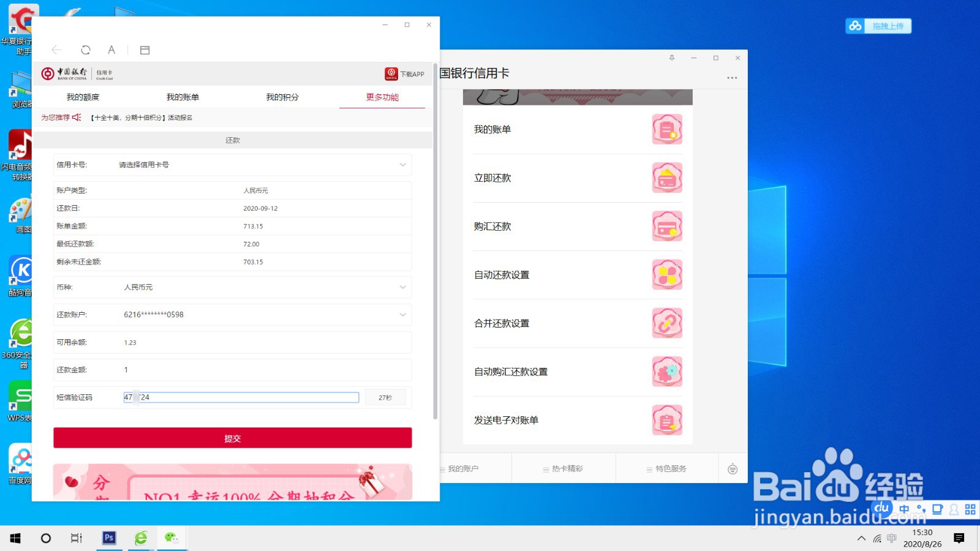
Task: Open font size settings via the A icon
Action: click(111, 50)
